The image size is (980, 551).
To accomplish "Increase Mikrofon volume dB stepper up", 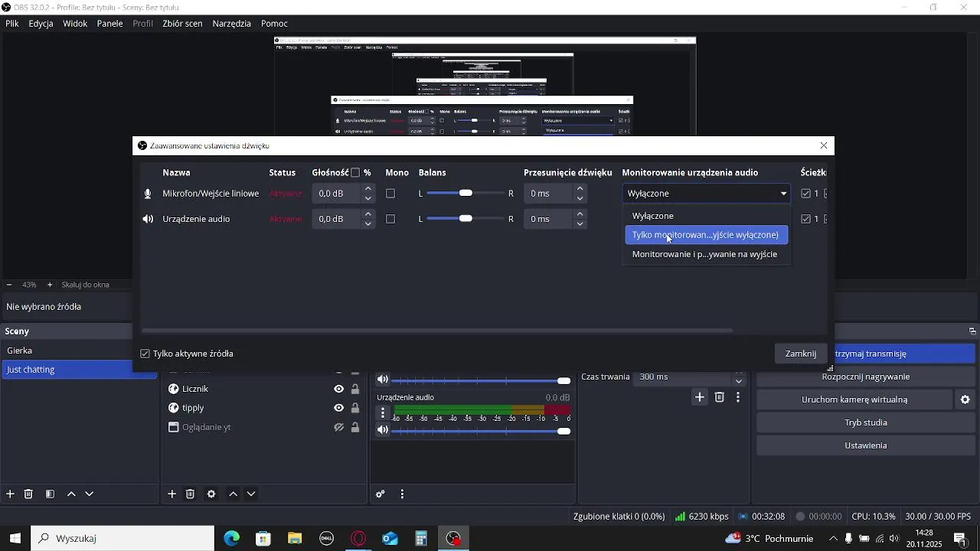I will pos(368,188).
